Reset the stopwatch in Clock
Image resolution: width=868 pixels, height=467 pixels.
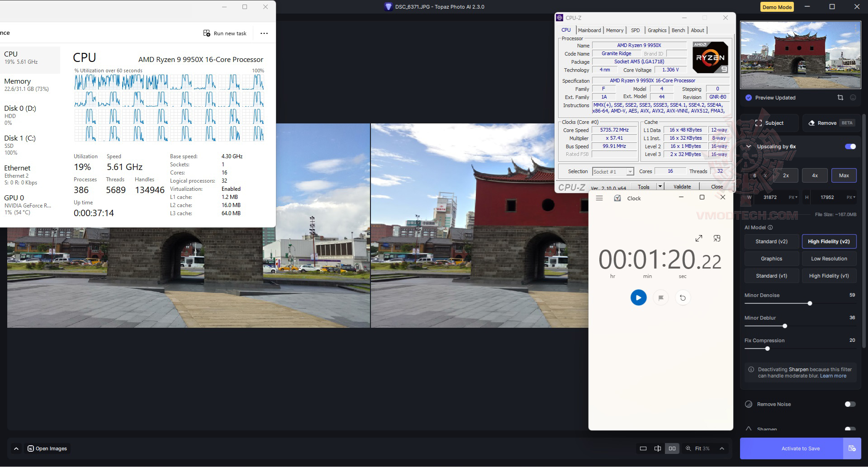click(x=683, y=297)
